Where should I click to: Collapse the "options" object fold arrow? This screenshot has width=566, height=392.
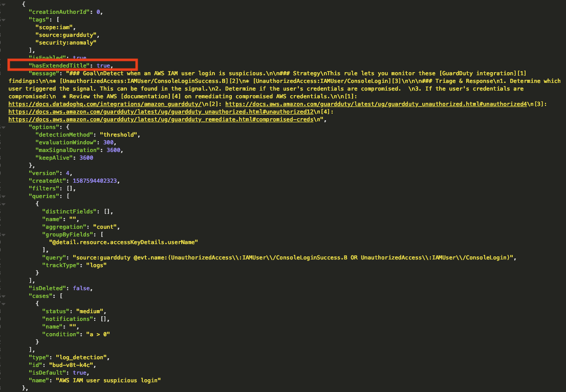pyautogui.click(x=3, y=127)
